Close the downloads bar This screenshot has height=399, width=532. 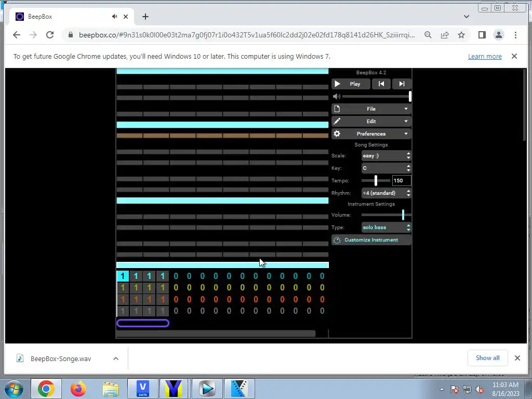[x=517, y=358]
